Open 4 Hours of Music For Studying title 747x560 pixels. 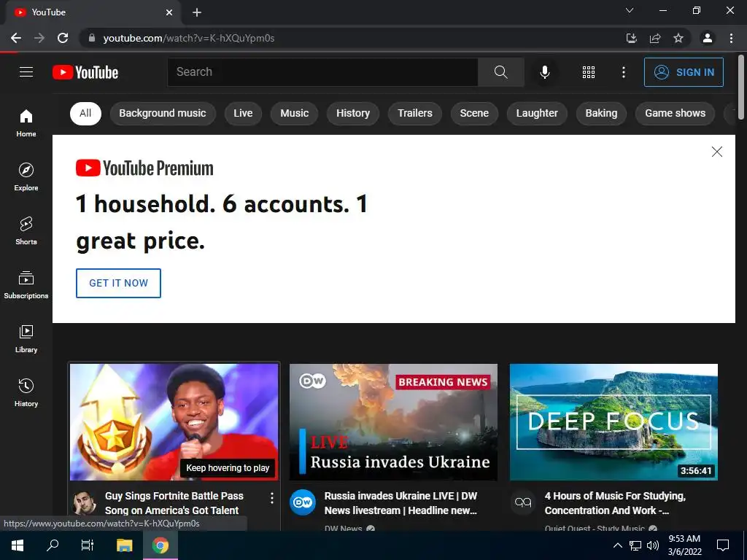[615, 503]
